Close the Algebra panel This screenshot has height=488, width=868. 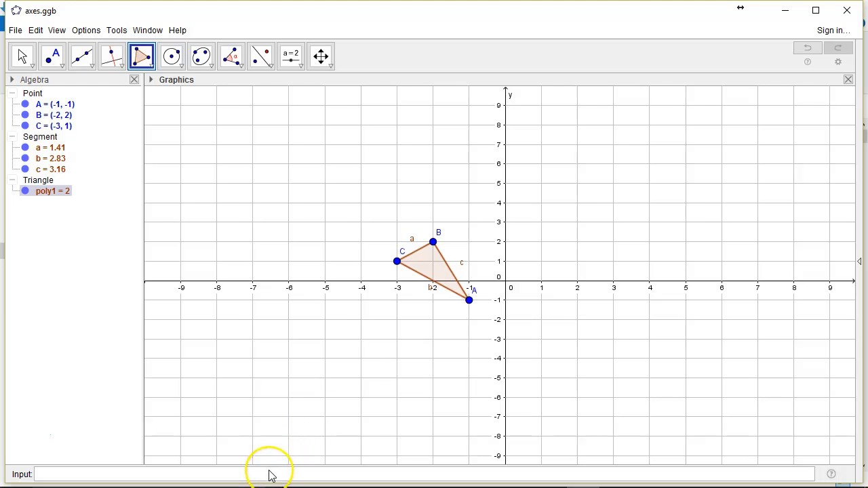(x=134, y=79)
